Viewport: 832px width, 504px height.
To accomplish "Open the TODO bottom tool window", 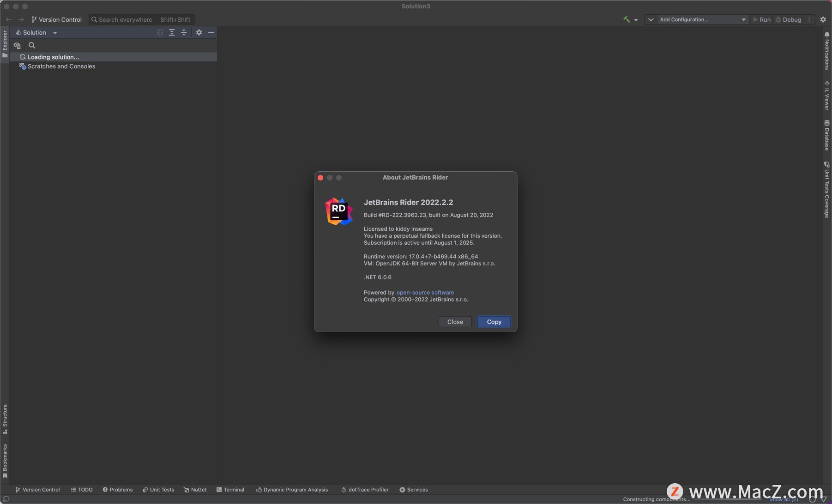I will [82, 490].
